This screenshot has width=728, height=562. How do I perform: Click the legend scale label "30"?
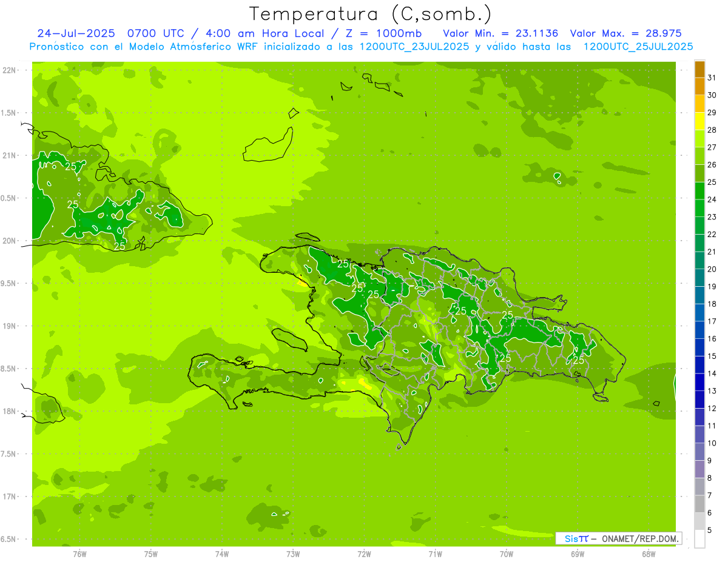tap(712, 95)
